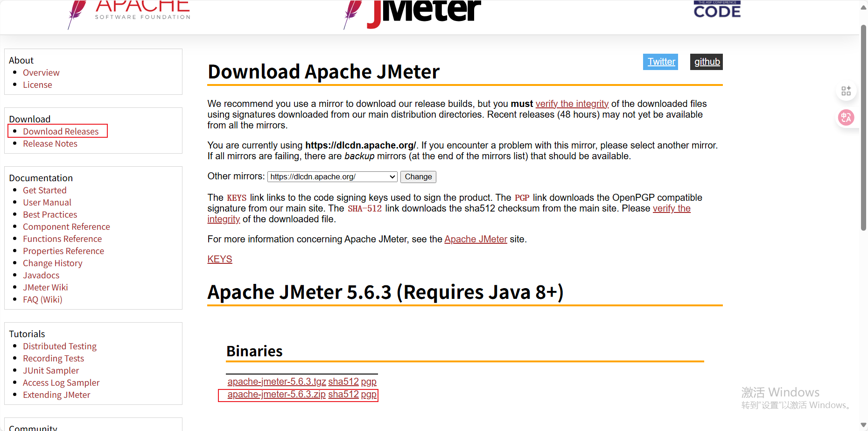Viewport: 868px width, 431px height.
Task: Open the browser extension grid icon
Action: 846,91
